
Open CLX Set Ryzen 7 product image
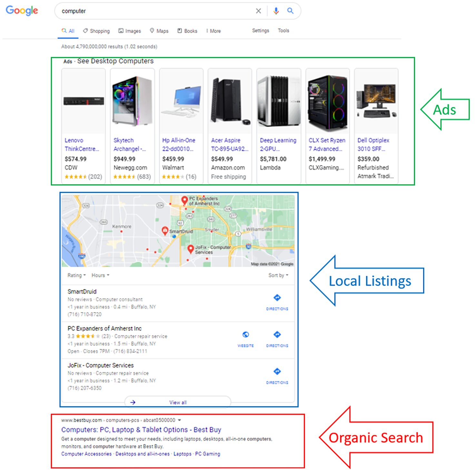coord(327,101)
